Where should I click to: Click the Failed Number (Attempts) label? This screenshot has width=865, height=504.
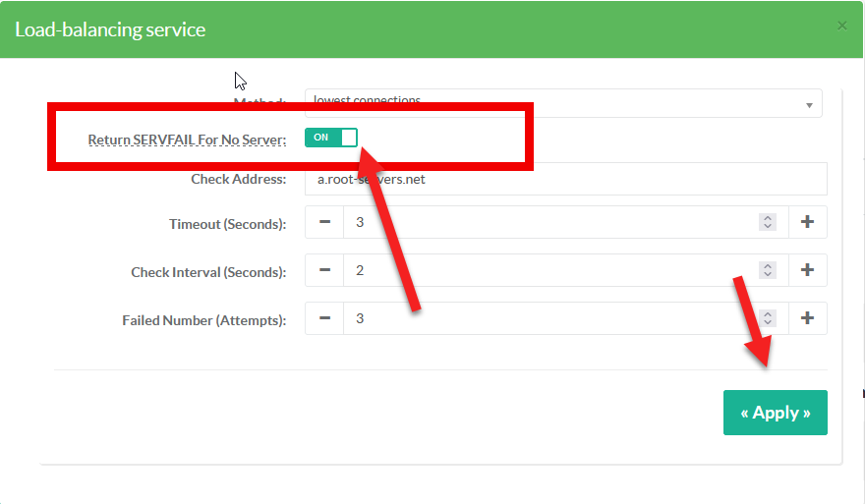(x=203, y=320)
